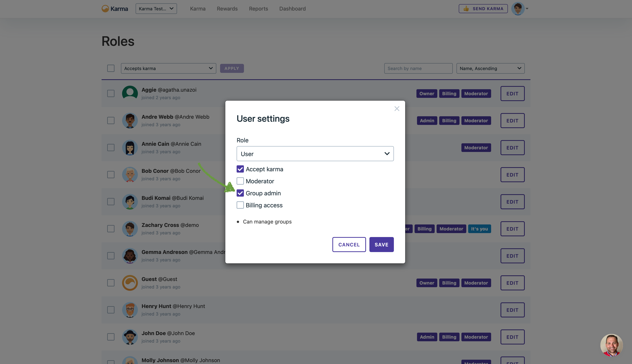This screenshot has width=632, height=364.
Task: Click the Karma logo icon
Action: (105, 9)
